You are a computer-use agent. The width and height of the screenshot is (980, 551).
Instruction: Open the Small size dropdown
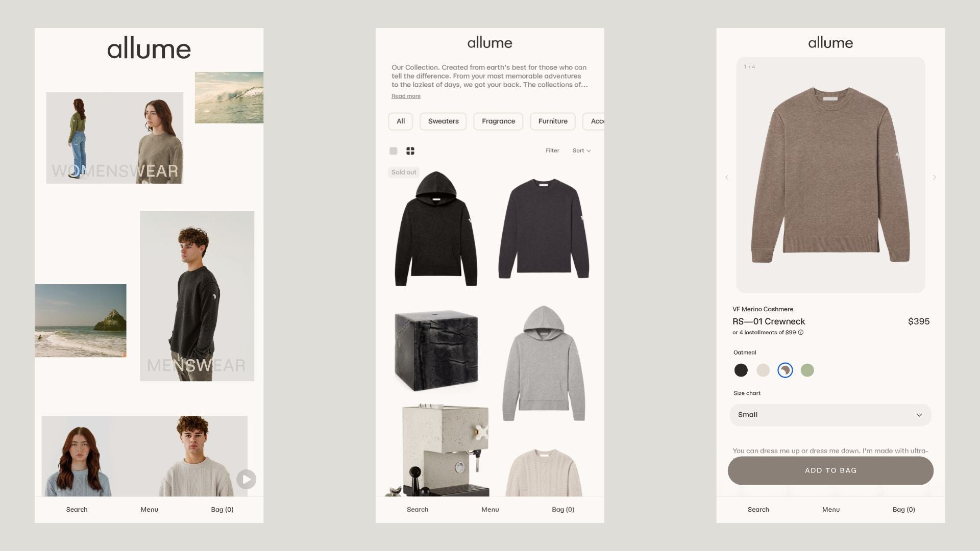pyautogui.click(x=830, y=415)
